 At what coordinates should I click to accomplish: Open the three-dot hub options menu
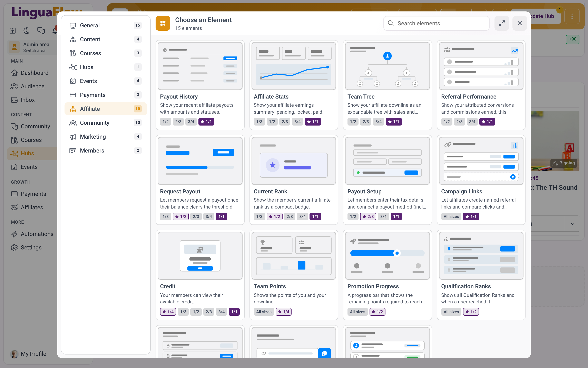572,16
